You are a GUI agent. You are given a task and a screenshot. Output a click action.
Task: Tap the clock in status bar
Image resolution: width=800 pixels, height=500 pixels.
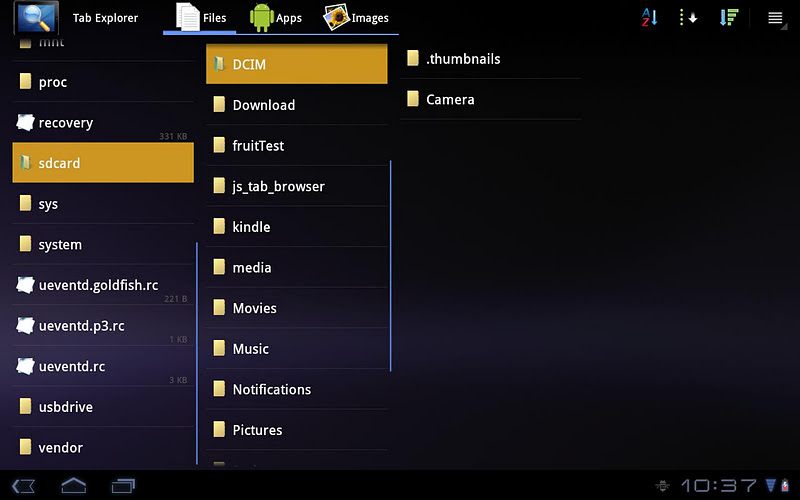719,486
